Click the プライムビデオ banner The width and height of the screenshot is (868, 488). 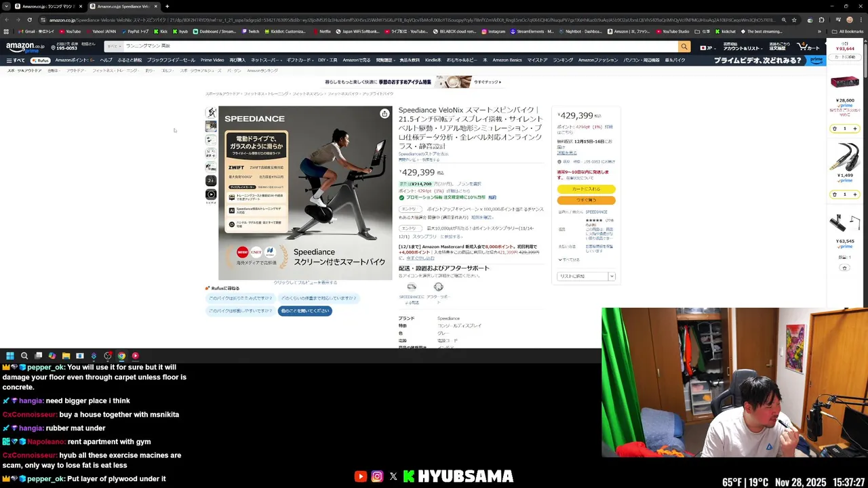tap(769, 60)
